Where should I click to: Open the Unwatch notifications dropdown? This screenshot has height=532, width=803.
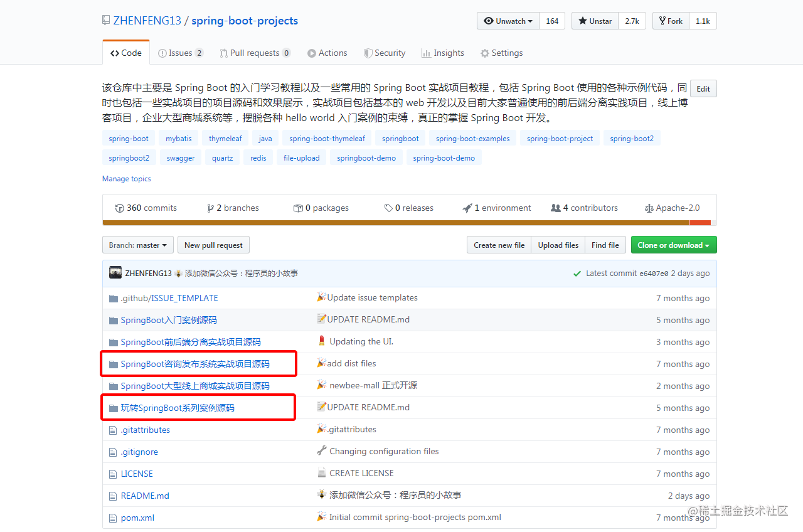[x=508, y=21]
